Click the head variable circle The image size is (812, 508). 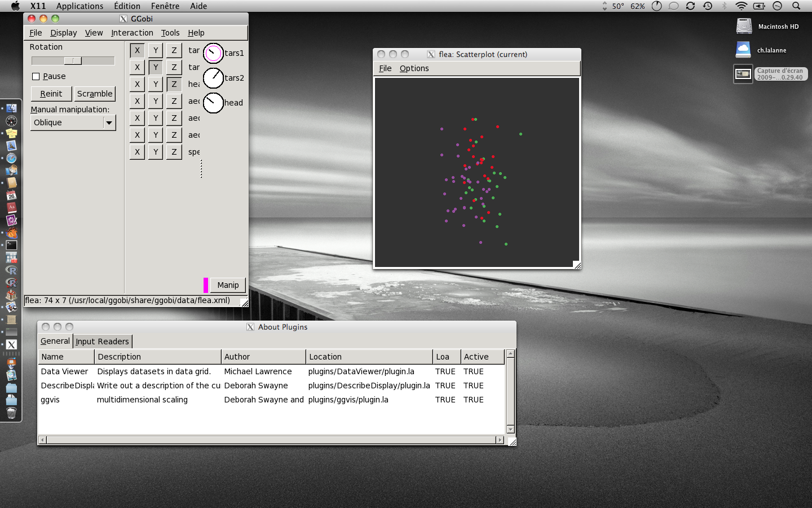point(213,103)
